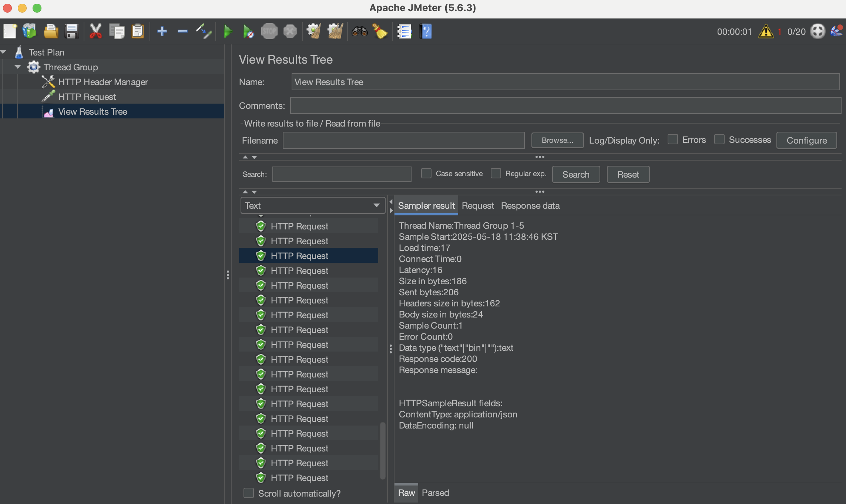846x504 pixels.
Task: Click the Configure button
Action: (806, 140)
